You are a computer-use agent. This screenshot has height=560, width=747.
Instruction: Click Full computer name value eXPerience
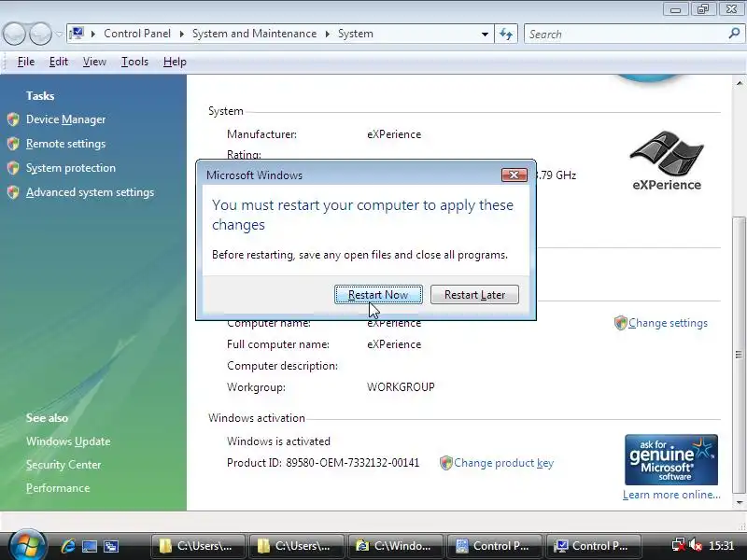[x=394, y=344]
